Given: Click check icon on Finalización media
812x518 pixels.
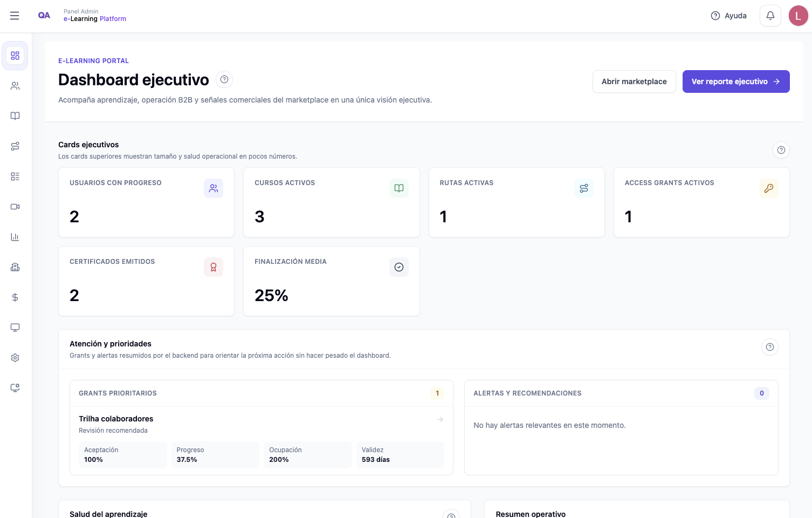Looking at the screenshot, I should click(x=399, y=267).
